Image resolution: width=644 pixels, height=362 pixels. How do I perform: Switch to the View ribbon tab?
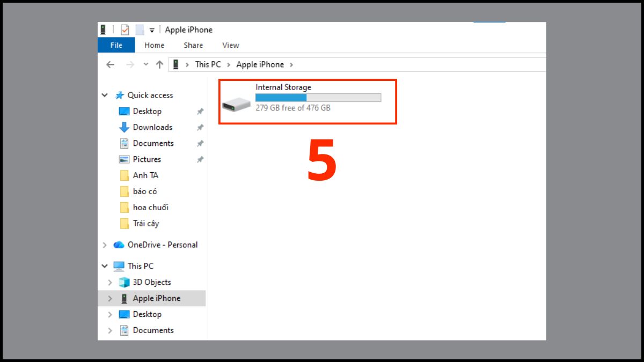coord(231,45)
